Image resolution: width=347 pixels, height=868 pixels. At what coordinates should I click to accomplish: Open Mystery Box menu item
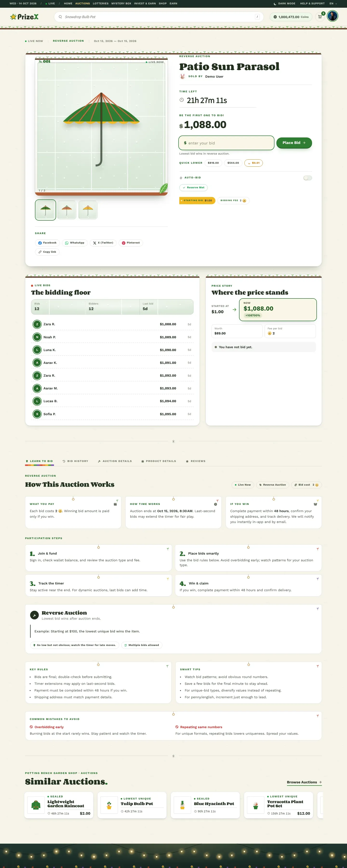point(121,4)
